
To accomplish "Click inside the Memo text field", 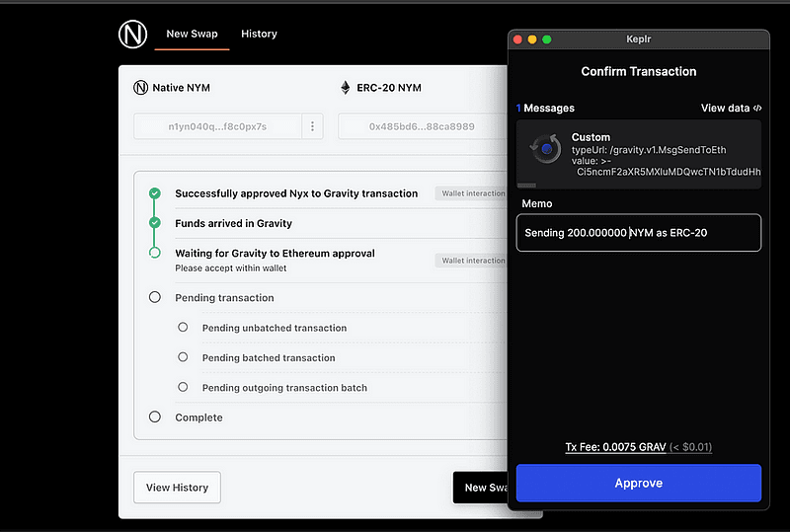I will click(x=638, y=233).
